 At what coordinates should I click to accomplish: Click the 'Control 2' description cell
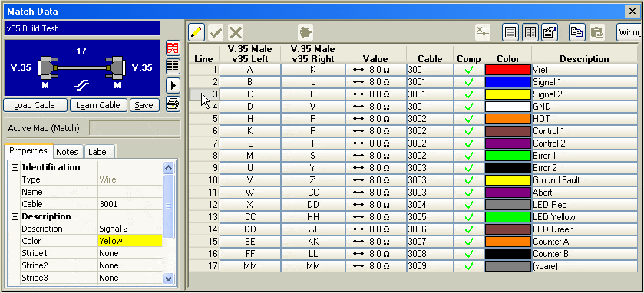point(584,143)
